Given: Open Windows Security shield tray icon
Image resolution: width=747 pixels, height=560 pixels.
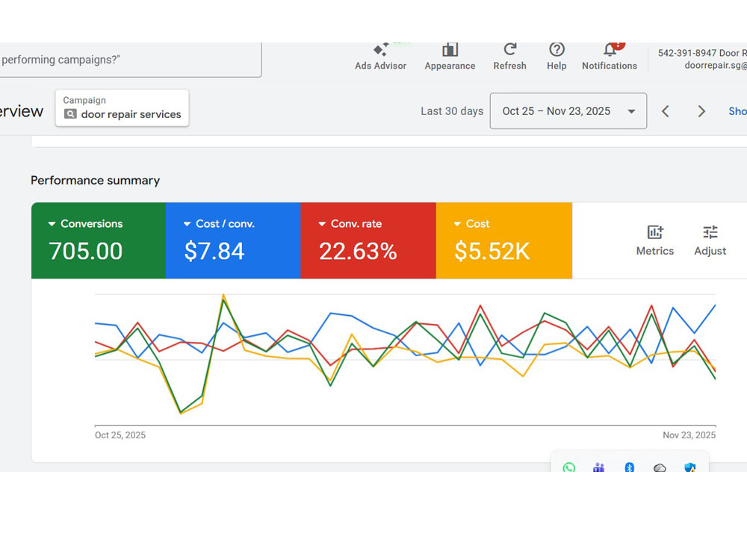Looking at the screenshot, I should 689,467.
